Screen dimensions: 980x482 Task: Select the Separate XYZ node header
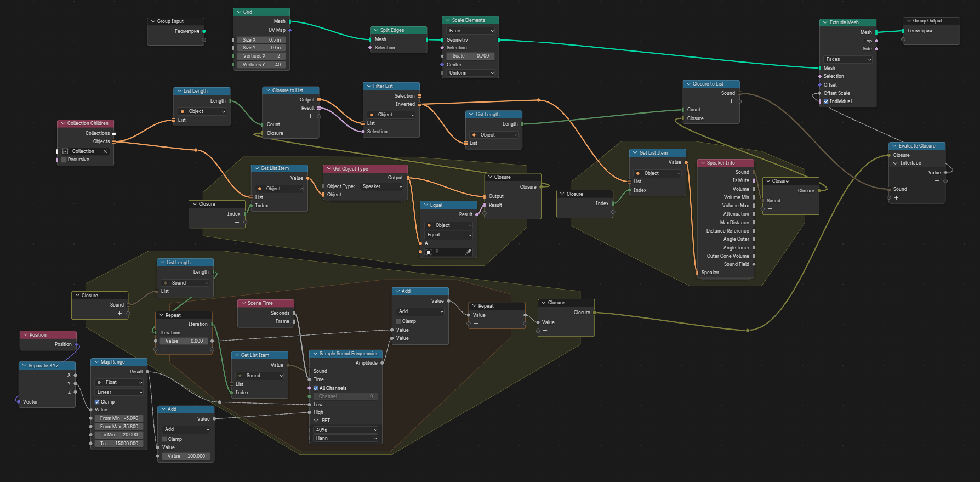pos(47,366)
